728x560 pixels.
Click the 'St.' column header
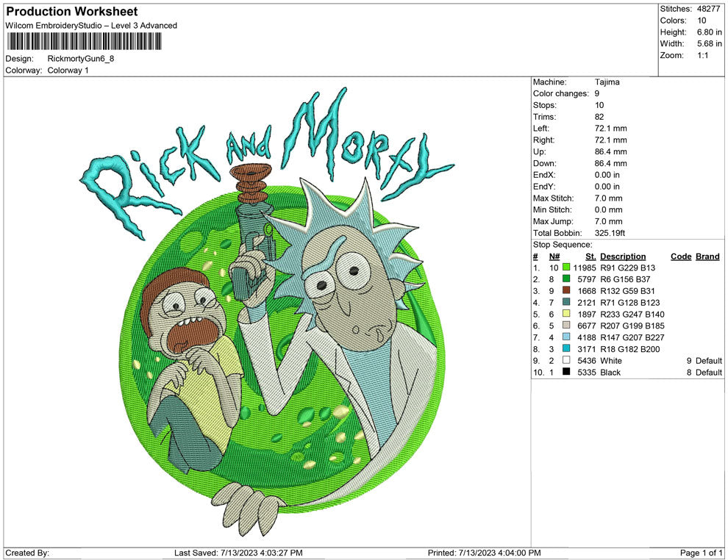pyautogui.click(x=590, y=256)
